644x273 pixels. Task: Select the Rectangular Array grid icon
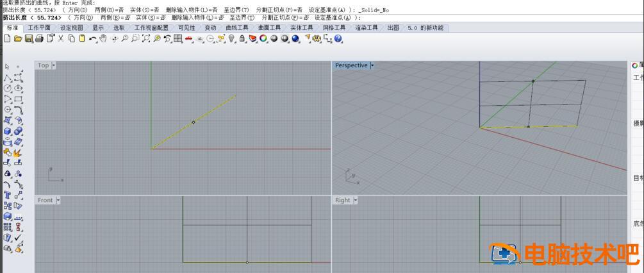coord(7,227)
